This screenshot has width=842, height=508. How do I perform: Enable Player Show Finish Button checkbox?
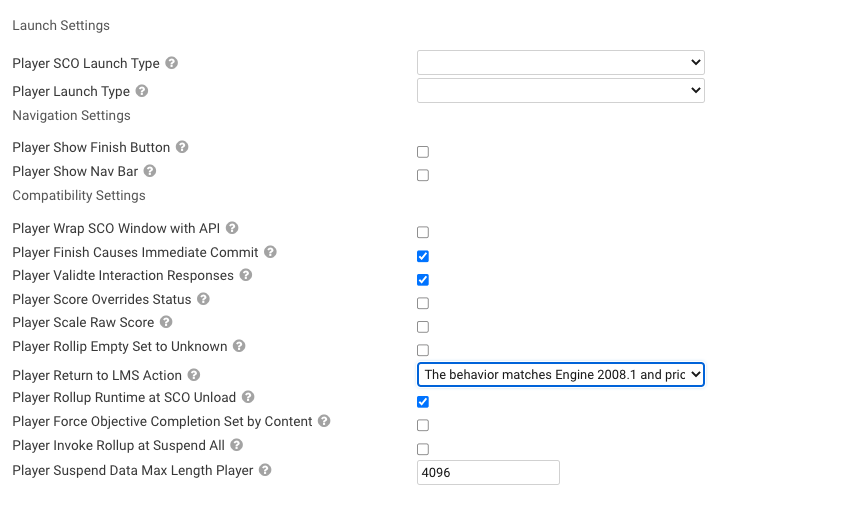[x=423, y=152]
